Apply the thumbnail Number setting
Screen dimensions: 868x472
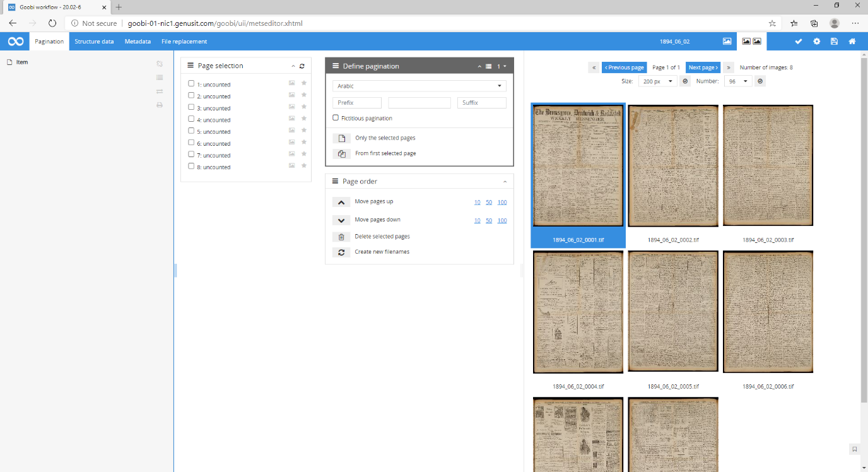[760, 81]
